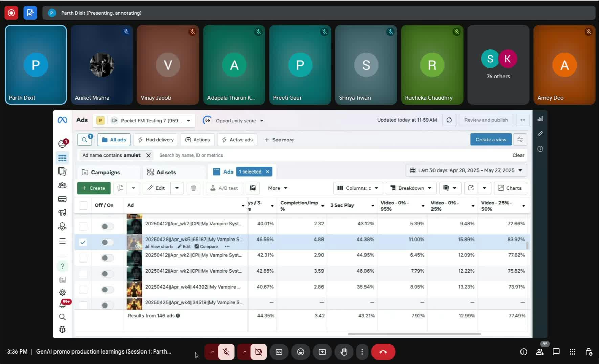The height and width of the screenshot is (364, 599).
Task: Click View charts under the selected ad
Action: tap(159, 247)
